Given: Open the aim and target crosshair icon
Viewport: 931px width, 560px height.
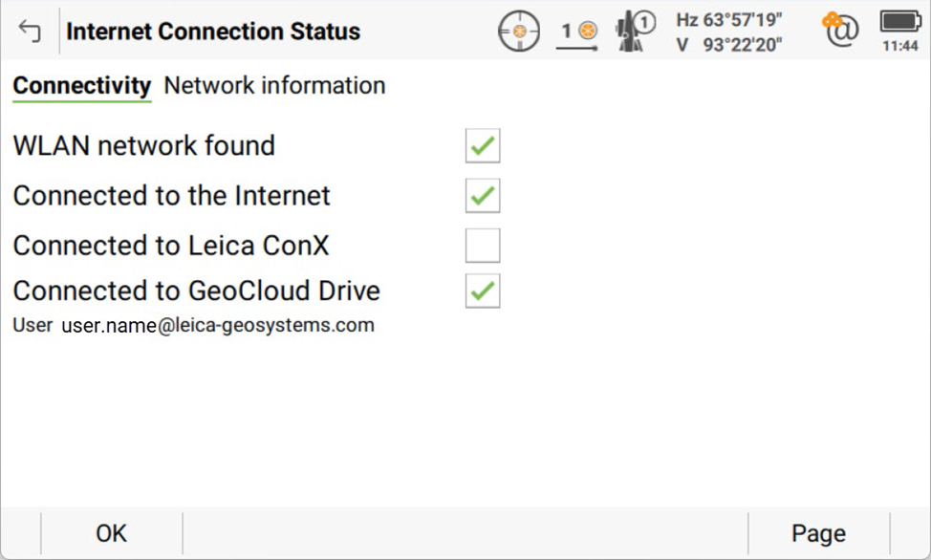Looking at the screenshot, I should click(519, 32).
